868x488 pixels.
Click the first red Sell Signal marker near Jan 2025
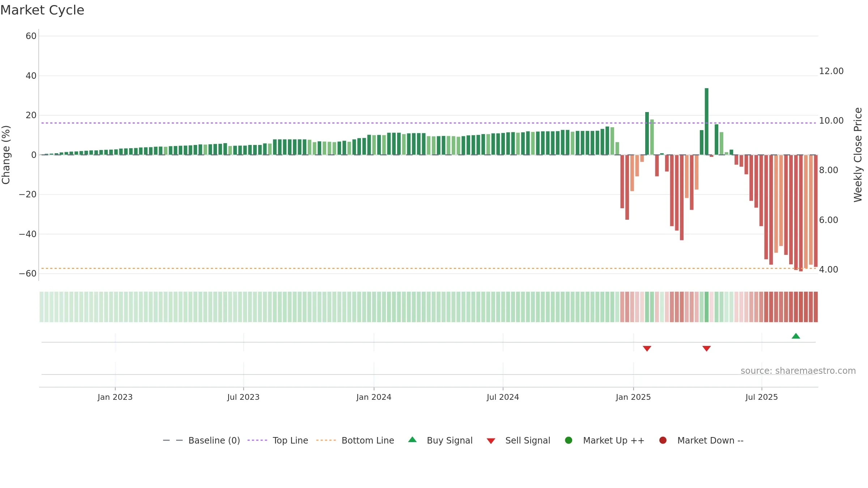pyautogui.click(x=647, y=348)
